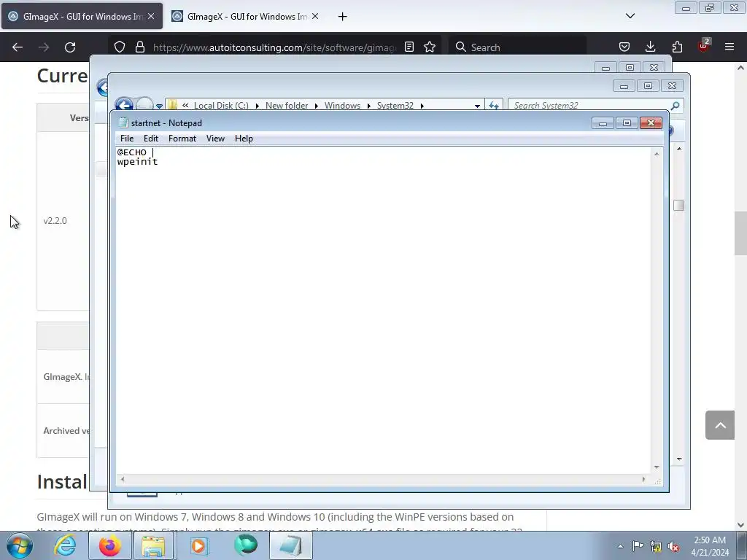Refresh the Explorer System32 folder

(494, 105)
